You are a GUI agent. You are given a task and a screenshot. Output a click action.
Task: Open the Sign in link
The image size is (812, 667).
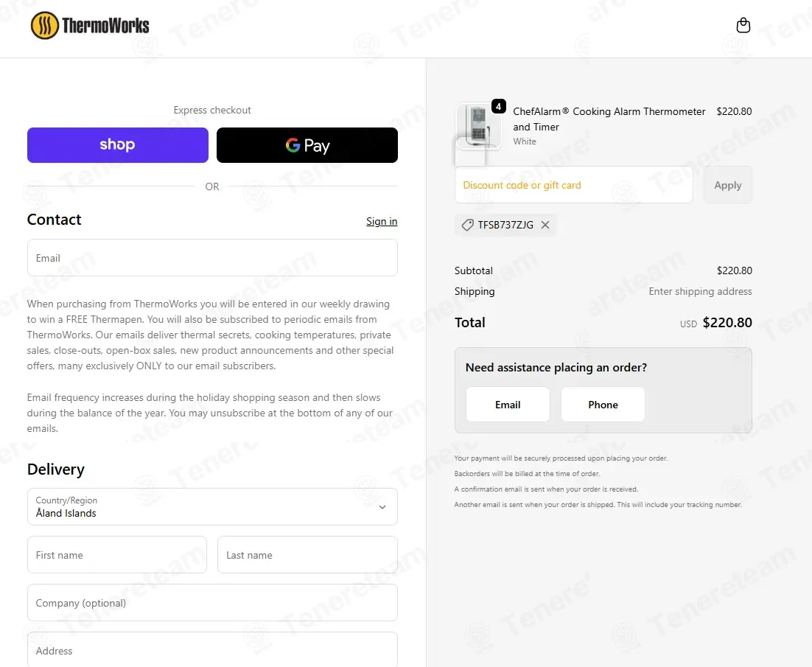382,221
